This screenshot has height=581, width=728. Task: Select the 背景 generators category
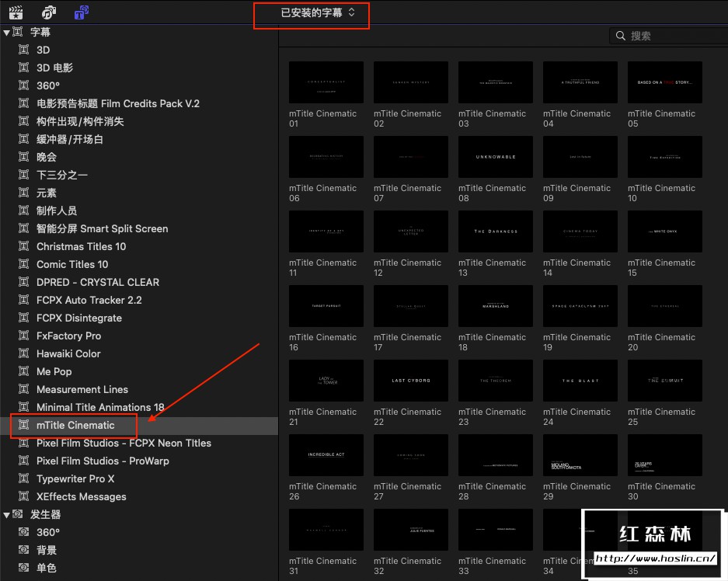(47, 551)
